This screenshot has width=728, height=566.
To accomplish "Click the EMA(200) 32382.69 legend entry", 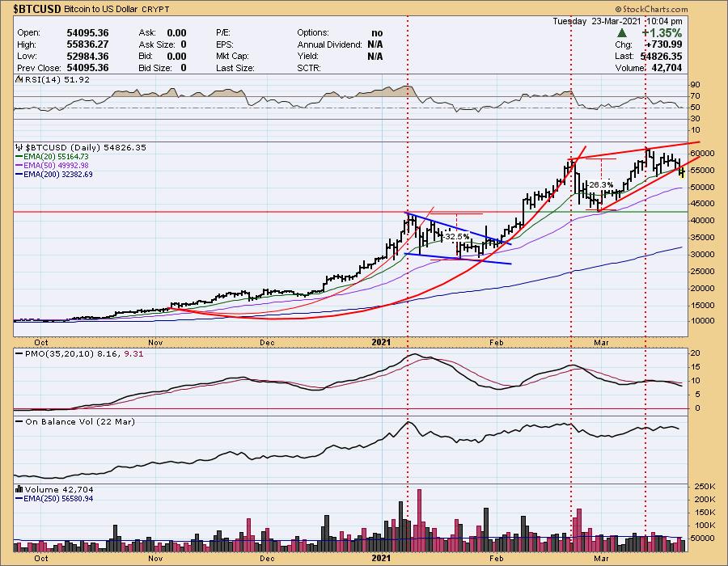I will (54, 175).
